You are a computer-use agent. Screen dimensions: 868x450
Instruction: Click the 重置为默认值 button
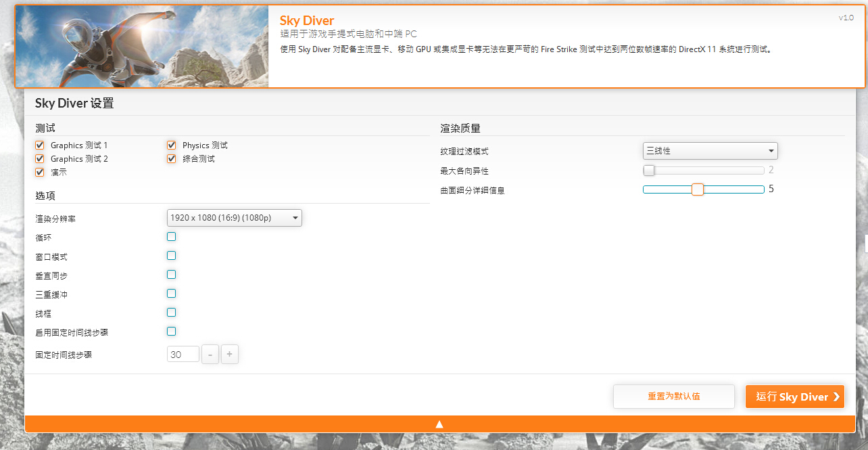pyautogui.click(x=674, y=397)
